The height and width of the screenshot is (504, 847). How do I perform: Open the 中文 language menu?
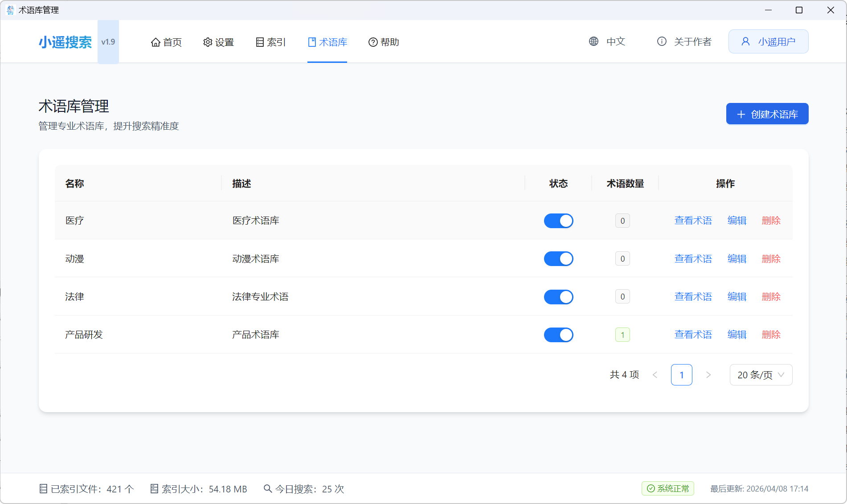(x=616, y=41)
